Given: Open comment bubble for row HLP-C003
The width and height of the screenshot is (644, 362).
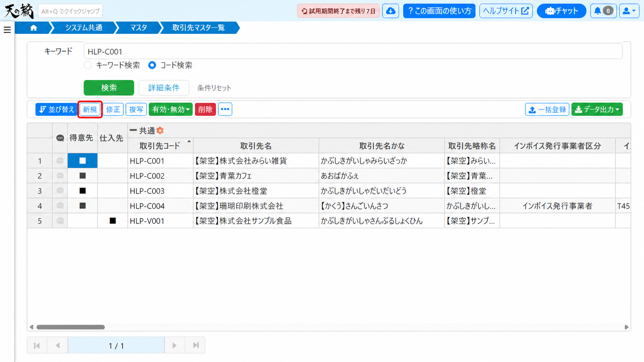Looking at the screenshot, I should [x=60, y=191].
